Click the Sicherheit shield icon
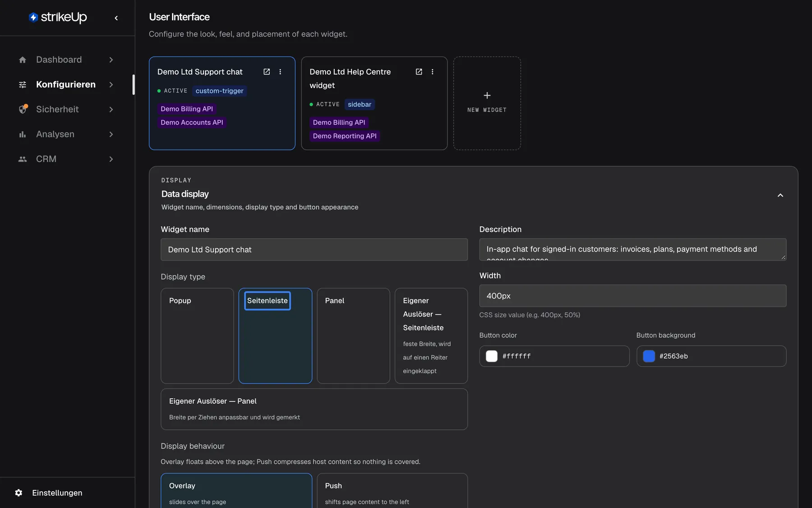Screen dimensions: 812x508 tap(23, 109)
